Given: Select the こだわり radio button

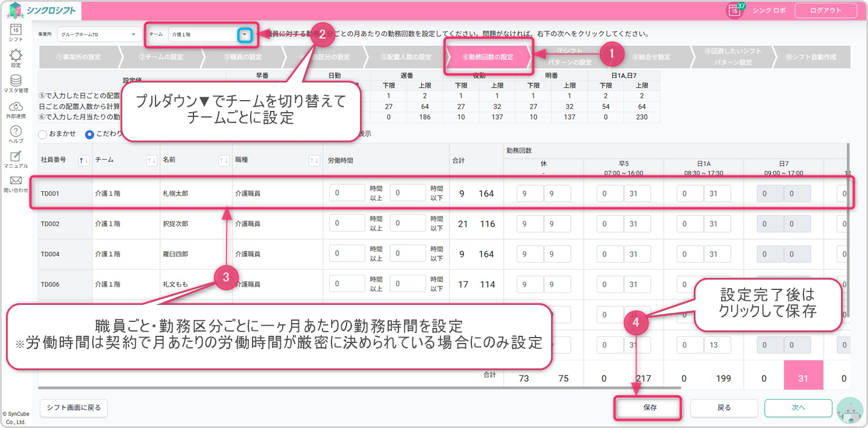Looking at the screenshot, I should tap(90, 134).
